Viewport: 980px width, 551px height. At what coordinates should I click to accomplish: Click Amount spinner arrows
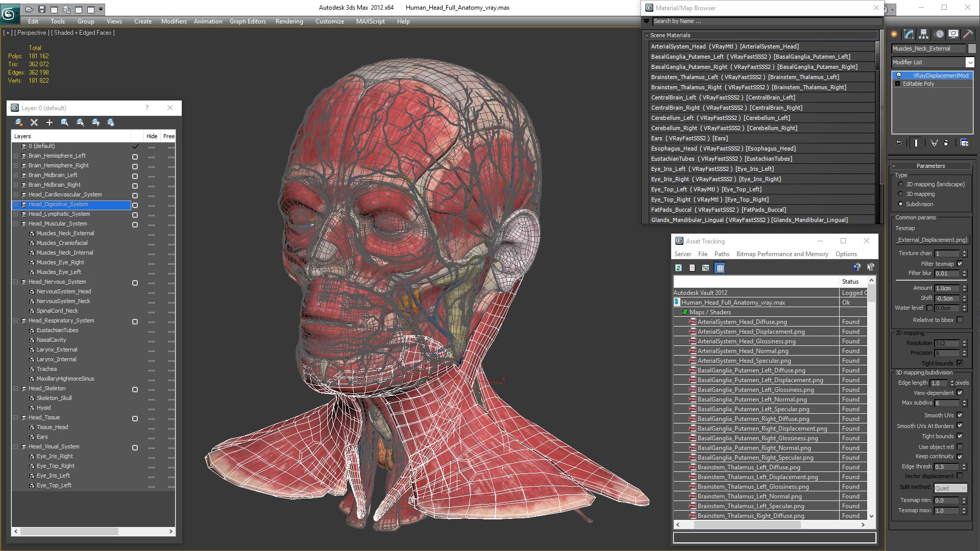(x=964, y=288)
